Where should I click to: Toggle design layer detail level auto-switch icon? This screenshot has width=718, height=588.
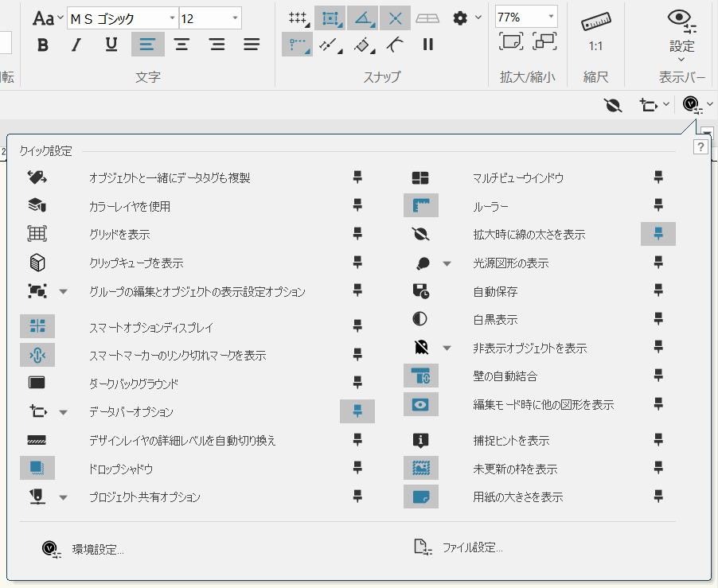coord(37,440)
